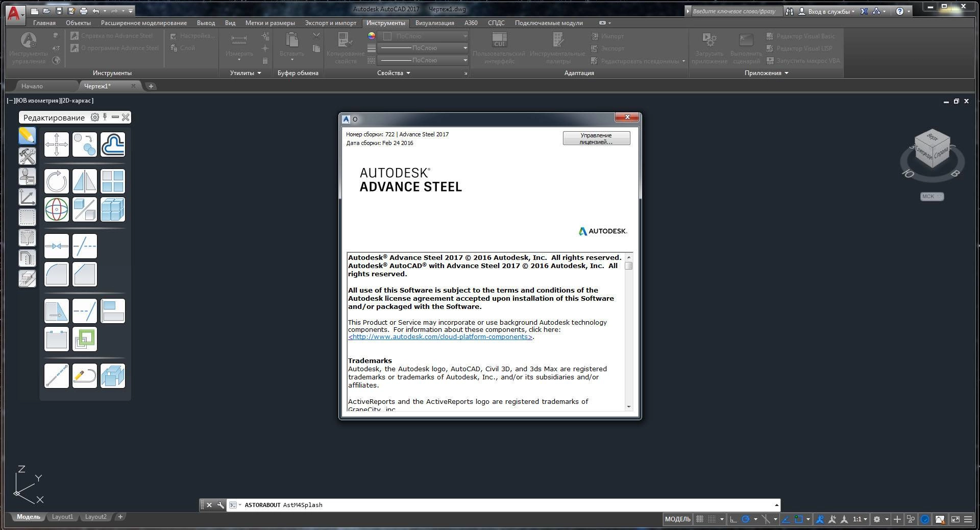Click the Plot printer icon
The width and height of the screenshot is (980, 530).
[83, 11]
